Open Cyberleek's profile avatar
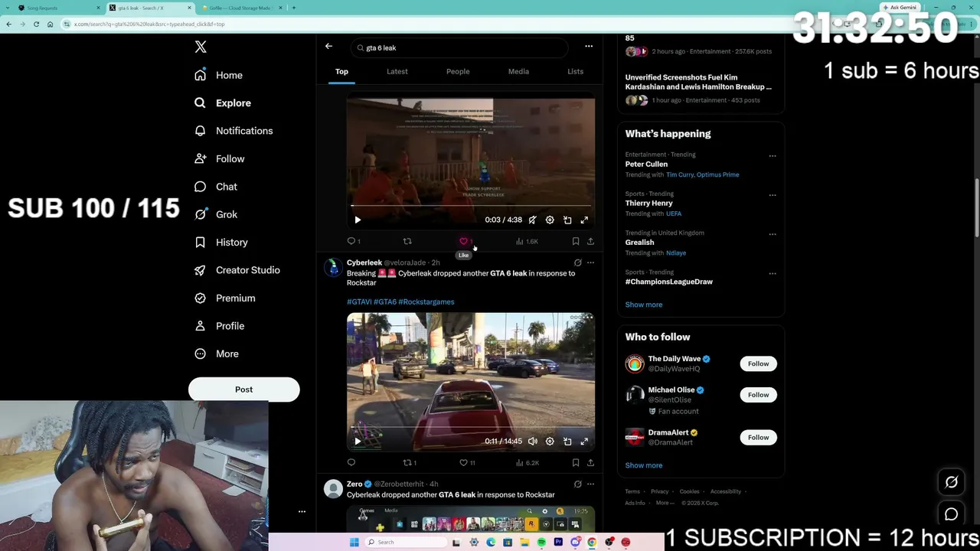This screenshot has width=980, height=551. (x=333, y=268)
